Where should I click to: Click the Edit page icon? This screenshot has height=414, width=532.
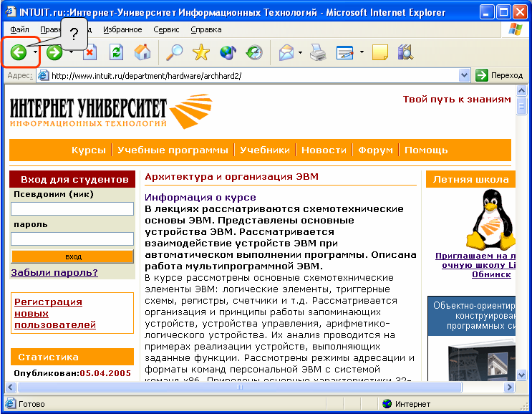pyautogui.click(x=345, y=52)
